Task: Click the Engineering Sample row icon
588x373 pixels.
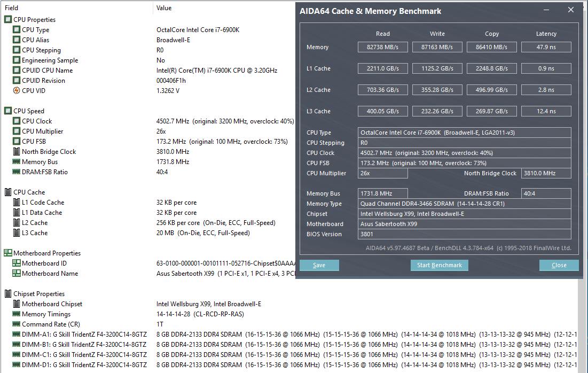Action: 17,60
